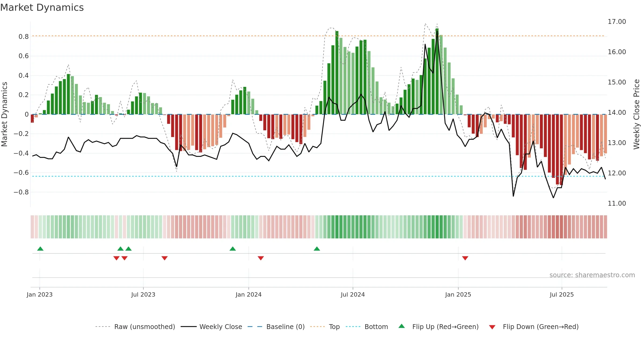This screenshot has width=644, height=362.
Task: Click the 14.00 price axis label
Action: click(617, 112)
